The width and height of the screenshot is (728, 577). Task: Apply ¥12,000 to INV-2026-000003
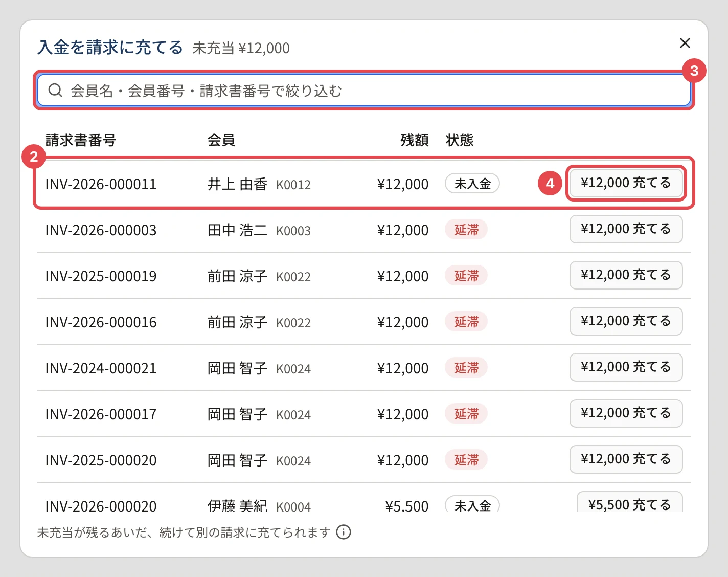(x=626, y=229)
